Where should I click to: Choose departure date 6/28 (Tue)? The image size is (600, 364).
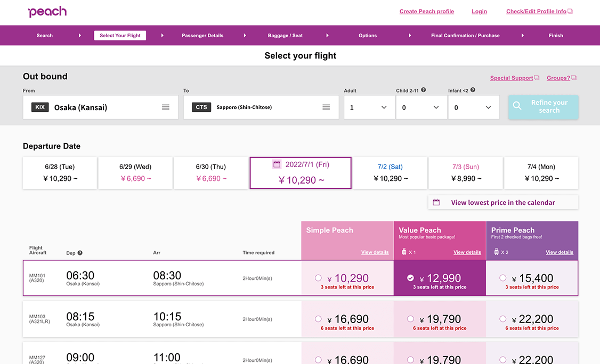point(60,173)
